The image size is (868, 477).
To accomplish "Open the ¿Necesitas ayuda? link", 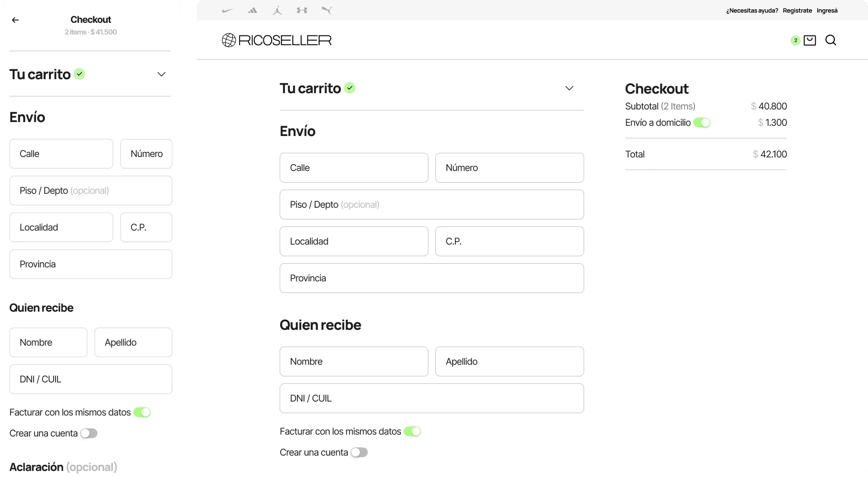I will click(x=752, y=11).
